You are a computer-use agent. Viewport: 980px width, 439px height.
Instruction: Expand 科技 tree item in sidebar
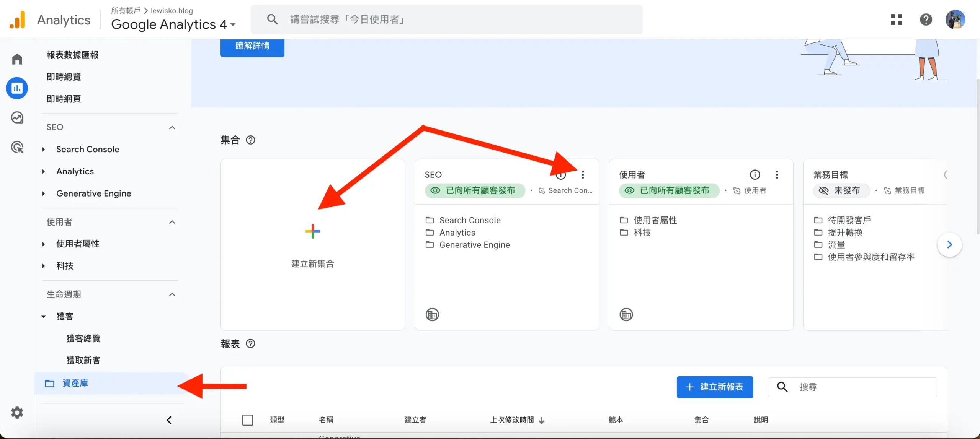[x=43, y=266]
